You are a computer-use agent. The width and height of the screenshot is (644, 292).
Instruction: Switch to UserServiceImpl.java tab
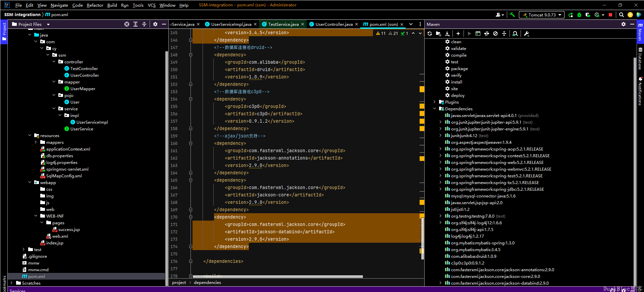point(231,24)
